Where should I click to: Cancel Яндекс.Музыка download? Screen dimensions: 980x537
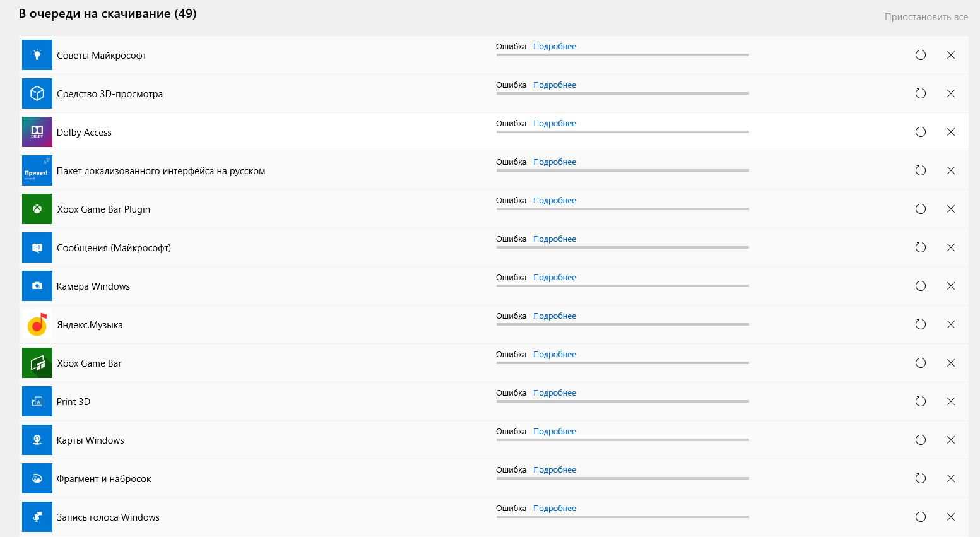click(x=951, y=324)
